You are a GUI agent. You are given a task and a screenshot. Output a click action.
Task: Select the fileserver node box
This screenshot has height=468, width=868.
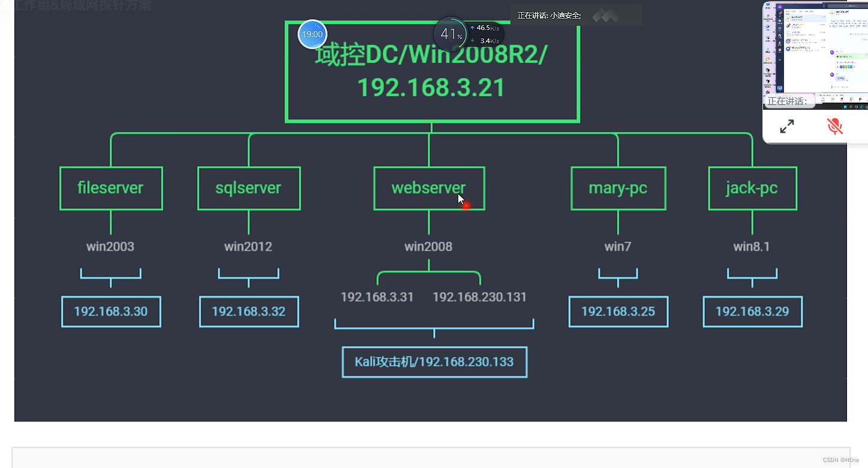(110, 188)
